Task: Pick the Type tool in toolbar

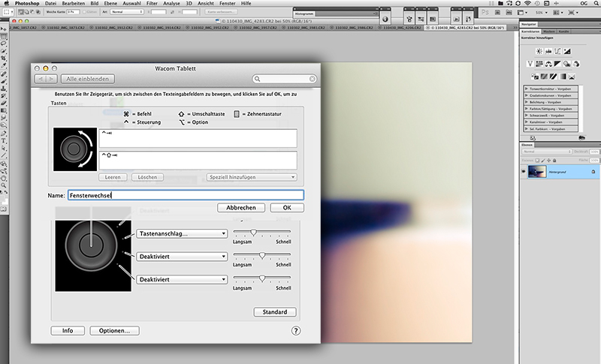Action: [x=5, y=140]
